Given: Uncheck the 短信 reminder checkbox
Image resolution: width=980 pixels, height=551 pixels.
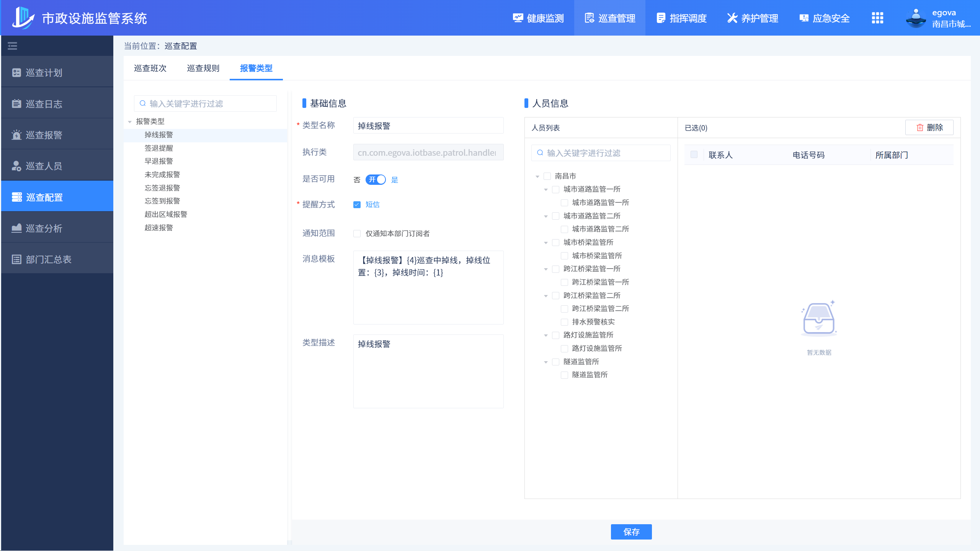Looking at the screenshot, I should 357,205.
